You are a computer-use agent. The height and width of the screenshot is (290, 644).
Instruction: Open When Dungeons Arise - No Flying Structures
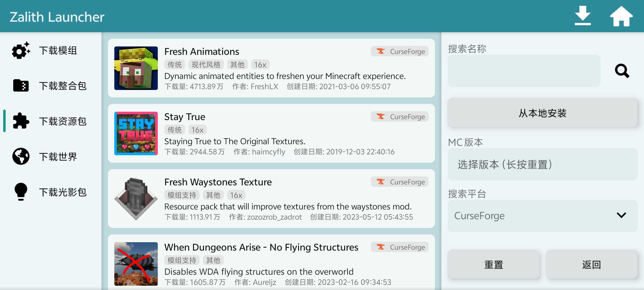(261, 247)
